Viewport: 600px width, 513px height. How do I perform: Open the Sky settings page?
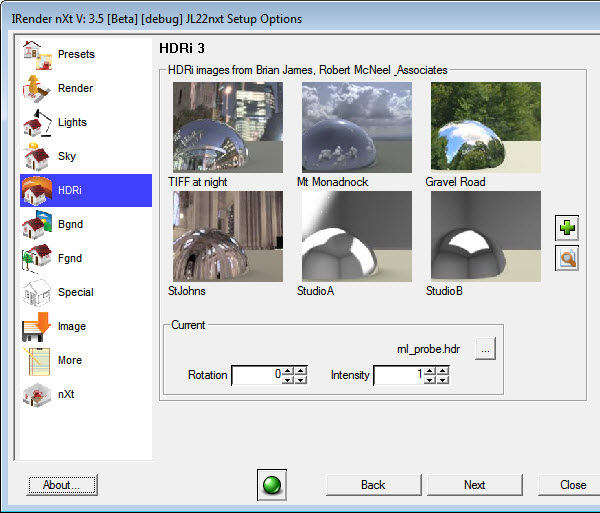point(66,156)
